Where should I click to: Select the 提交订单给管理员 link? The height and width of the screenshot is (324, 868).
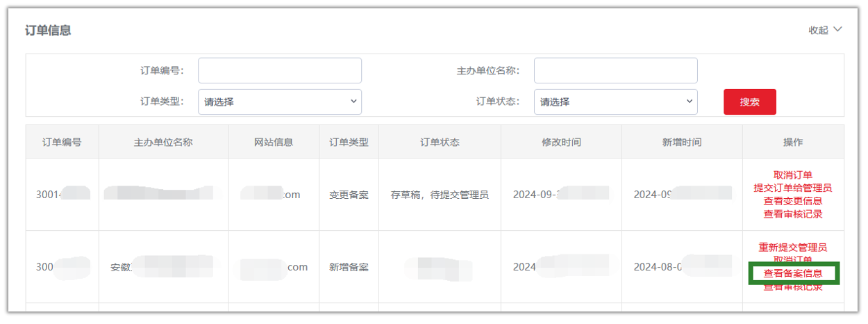(x=792, y=188)
